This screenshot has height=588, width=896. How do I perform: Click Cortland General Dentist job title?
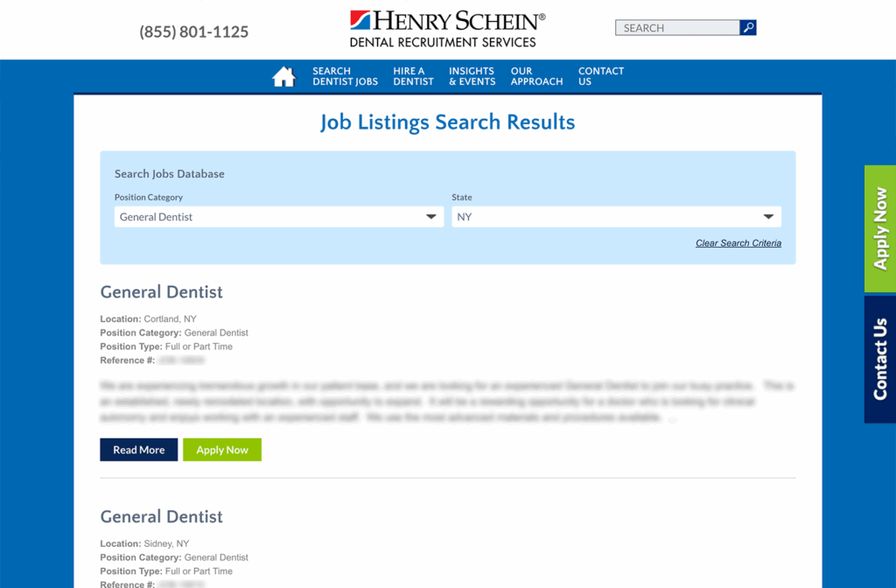pos(162,292)
